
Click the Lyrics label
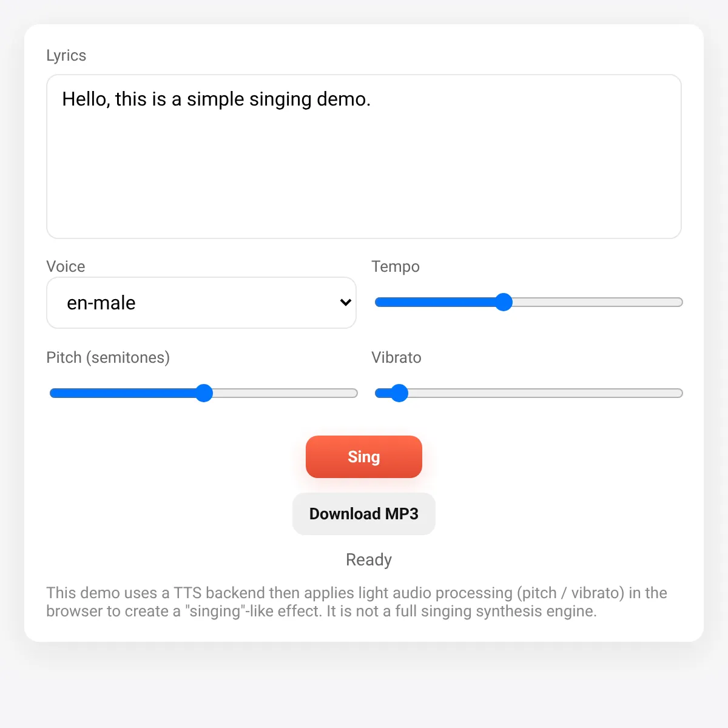pos(66,55)
